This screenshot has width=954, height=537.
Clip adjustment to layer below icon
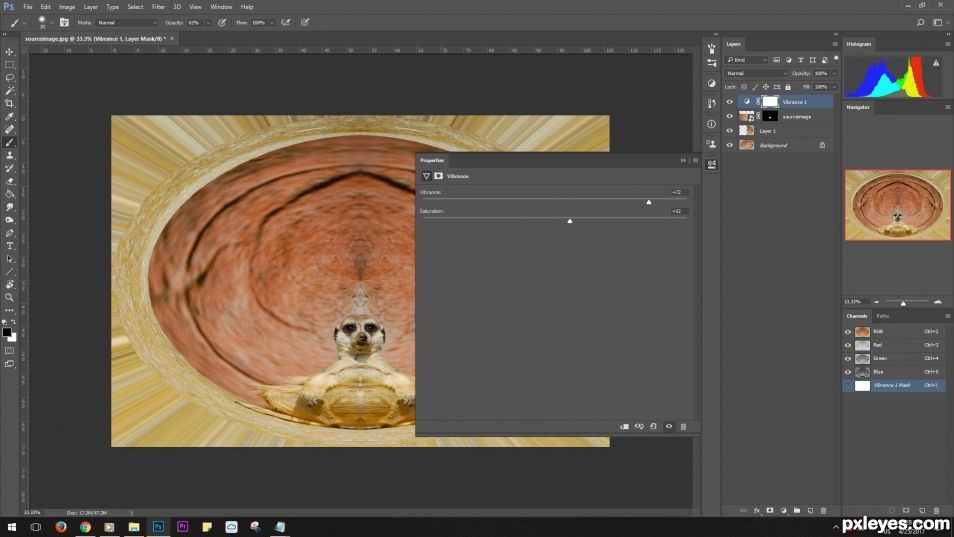pyautogui.click(x=624, y=426)
